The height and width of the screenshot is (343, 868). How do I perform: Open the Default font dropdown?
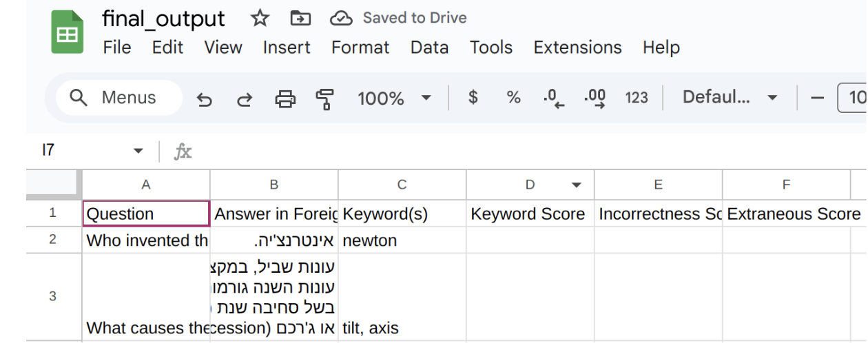click(730, 98)
